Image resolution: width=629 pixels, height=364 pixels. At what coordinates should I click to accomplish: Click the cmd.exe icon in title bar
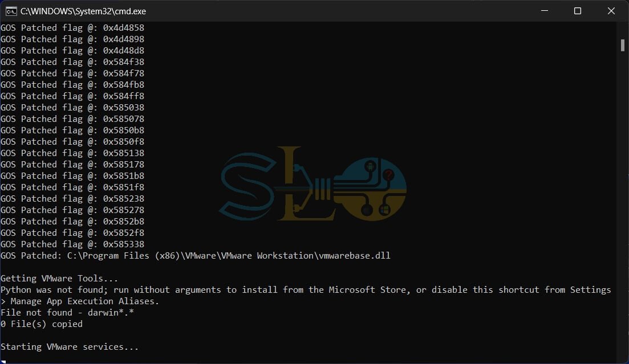click(11, 11)
